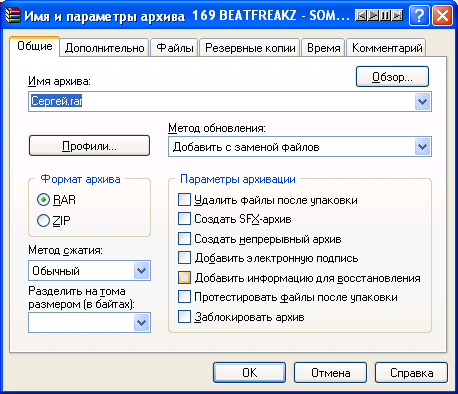Viewport: 458px width, 394px height.
Task: Enable Протестировать файлы после упаковки
Action: tap(184, 297)
